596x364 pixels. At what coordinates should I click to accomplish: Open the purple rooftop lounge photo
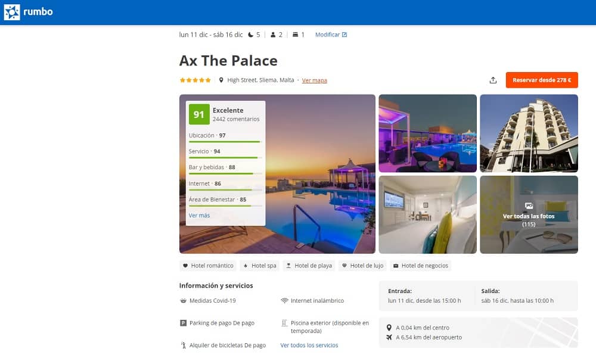[427, 133]
